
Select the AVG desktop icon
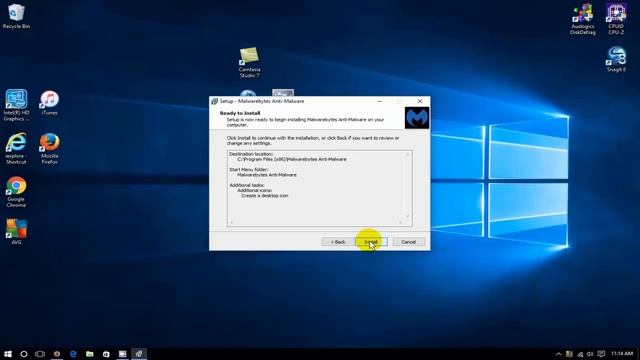[16, 231]
